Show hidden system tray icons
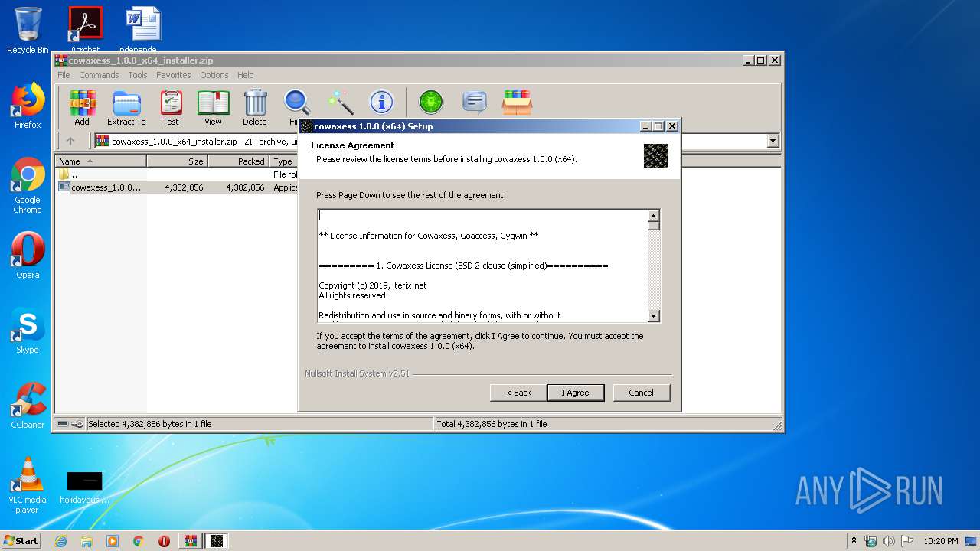Screen dimensions: 980x551 pos(854,541)
